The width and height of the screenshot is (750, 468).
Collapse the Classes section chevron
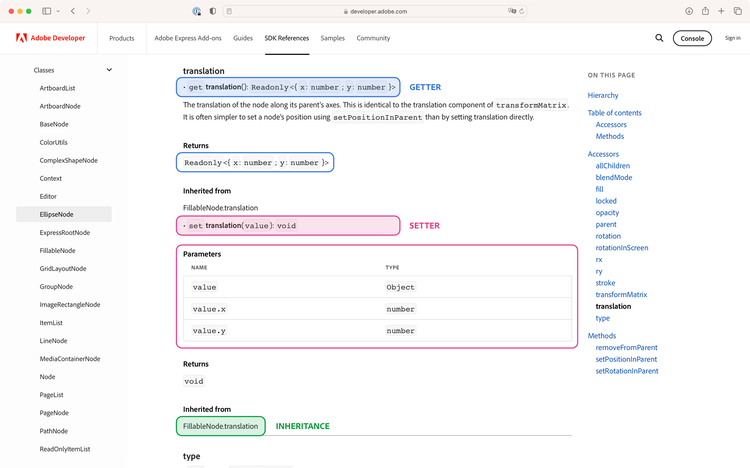109,70
